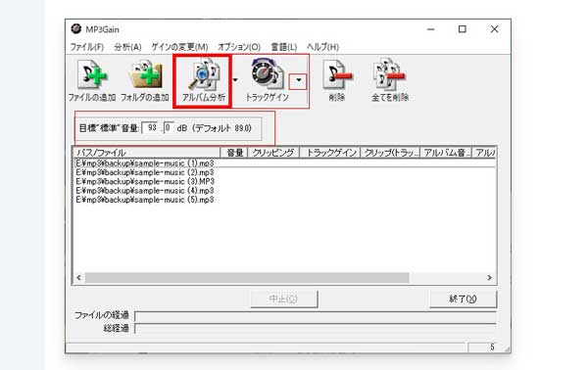Click the アルバム音.. column header
The image size is (588, 370).
tap(446, 153)
